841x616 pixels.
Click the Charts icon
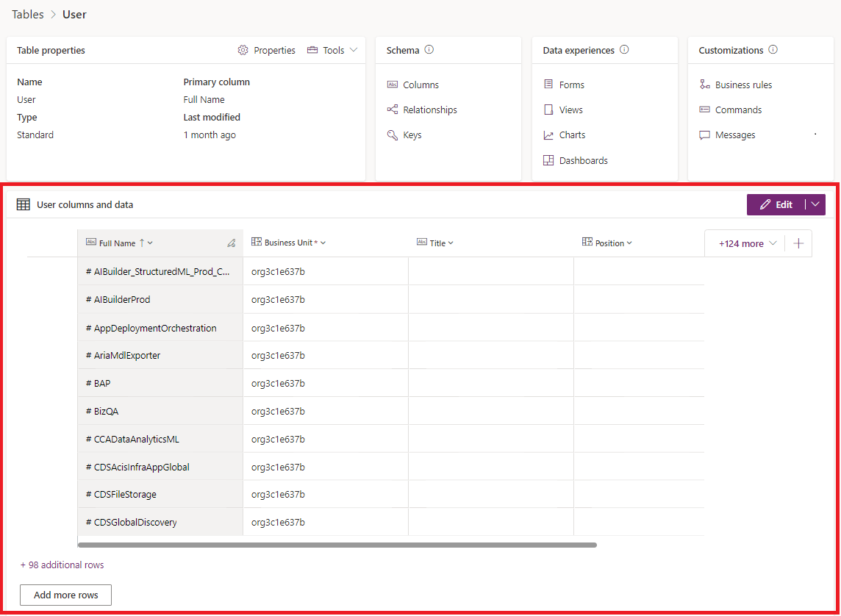coord(548,135)
